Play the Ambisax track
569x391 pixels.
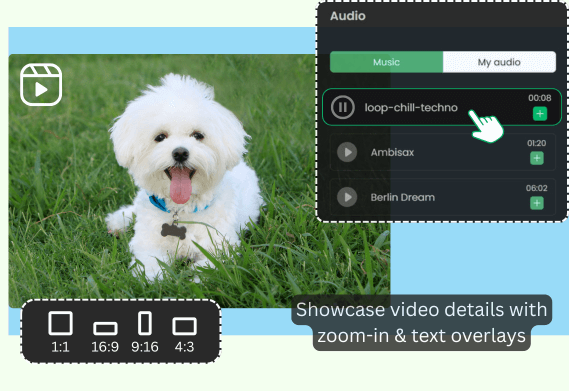click(x=347, y=152)
